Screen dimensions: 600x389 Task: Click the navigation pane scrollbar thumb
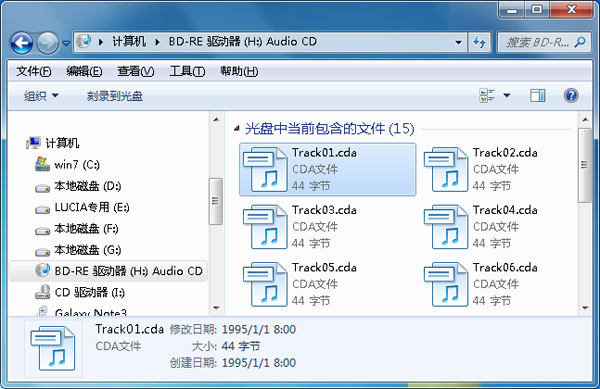tap(216, 201)
